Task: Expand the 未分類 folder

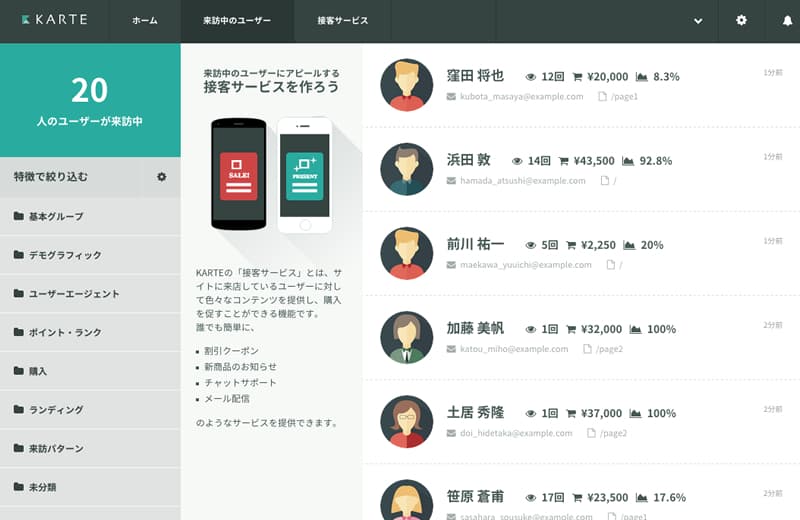Action: [90, 487]
